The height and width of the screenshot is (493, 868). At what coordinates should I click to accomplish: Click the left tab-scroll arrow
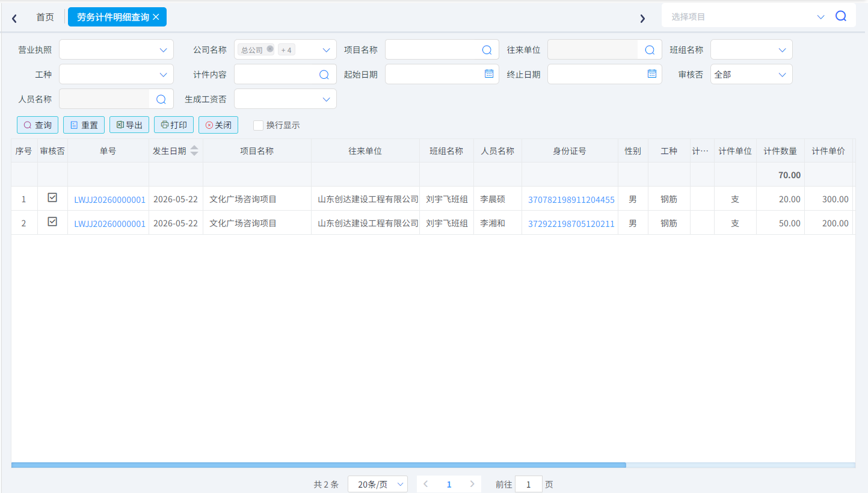(x=14, y=18)
